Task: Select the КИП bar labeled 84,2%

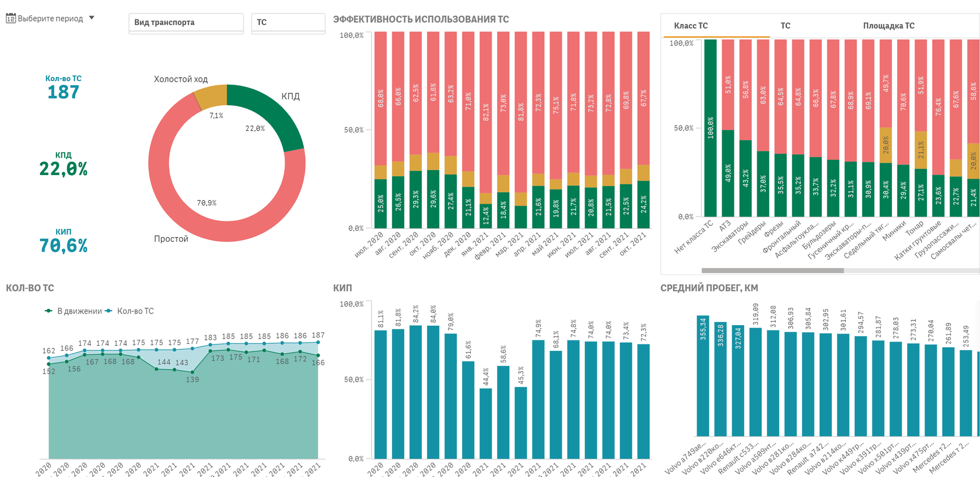Action: click(415, 392)
